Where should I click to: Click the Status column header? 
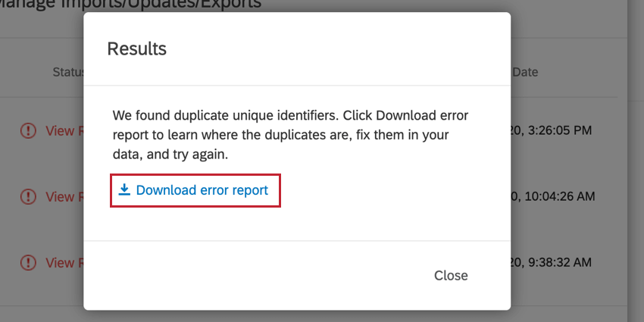68,72
